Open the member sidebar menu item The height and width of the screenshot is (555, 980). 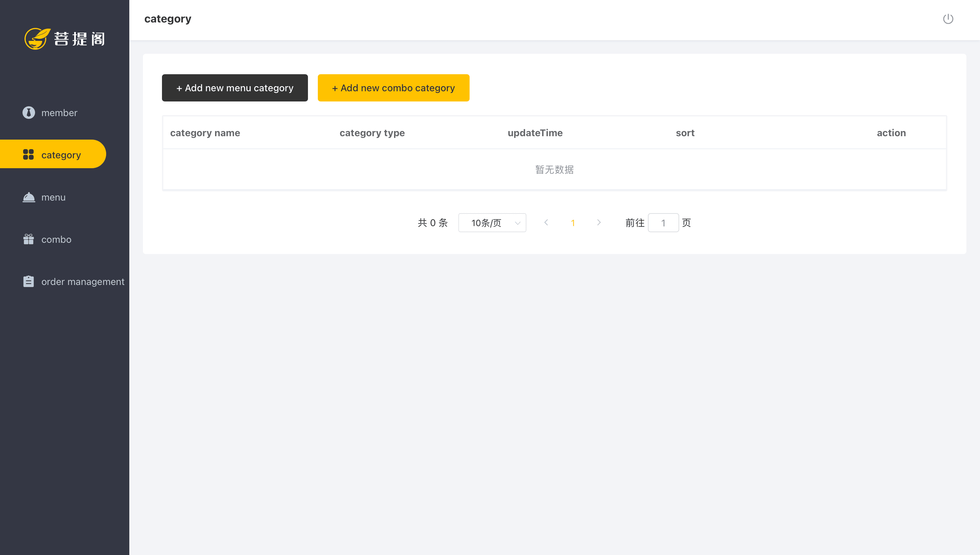[59, 113]
